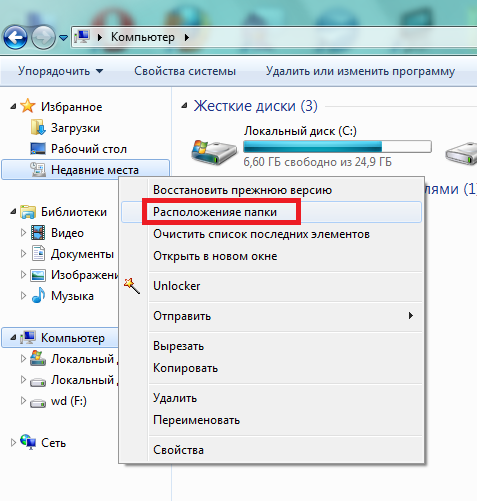
Task: Click the C: drive space usage bar
Action: 337,146
